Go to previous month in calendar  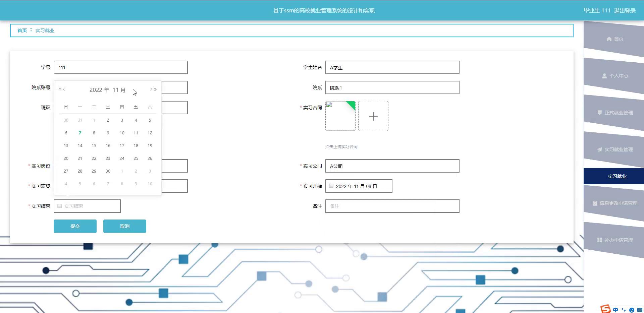tap(64, 89)
